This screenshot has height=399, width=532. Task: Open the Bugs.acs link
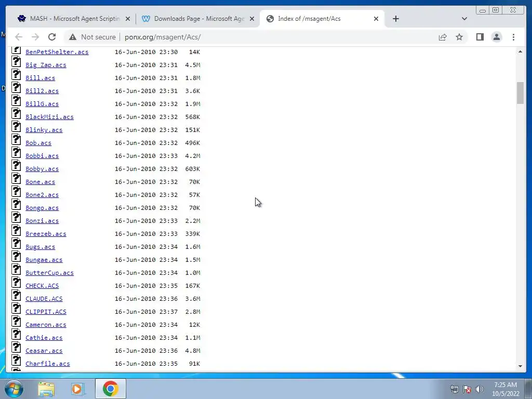click(x=40, y=247)
